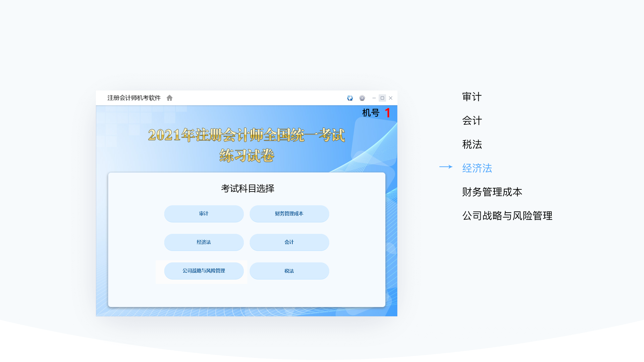Click the home icon in title bar
Screen dimensions: 644x362
point(169,98)
